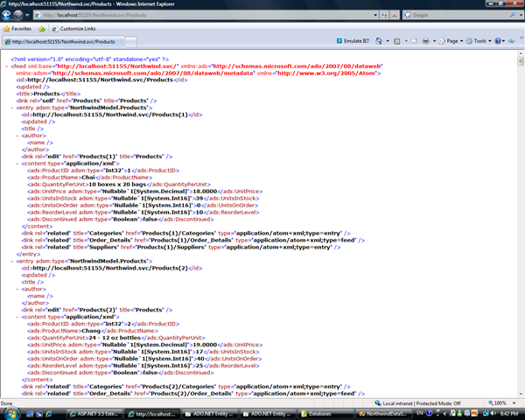525x420 pixels.
Task: Collapse the author element of Products(2)
Action: click(x=17, y=289)
